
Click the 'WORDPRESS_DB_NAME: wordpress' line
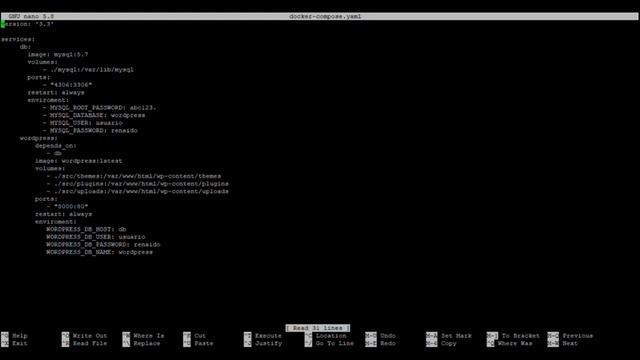pos(100,252)
